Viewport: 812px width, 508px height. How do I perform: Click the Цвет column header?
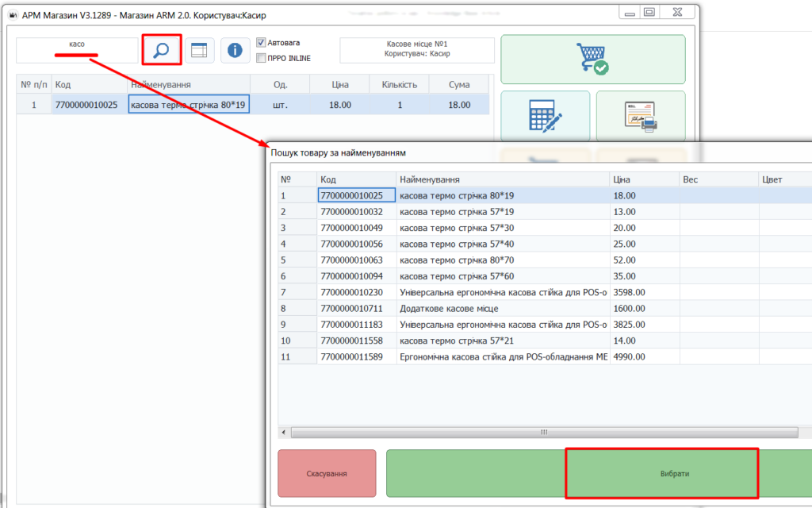pos(785,179)
